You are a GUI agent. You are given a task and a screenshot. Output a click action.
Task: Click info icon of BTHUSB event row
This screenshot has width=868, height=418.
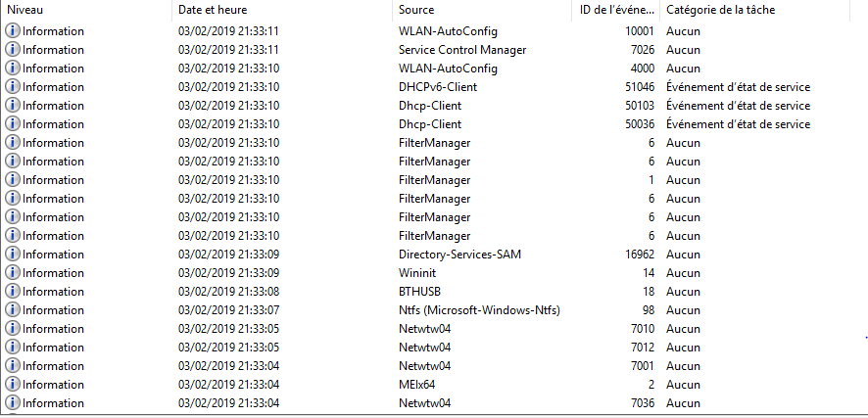[12, 292]
